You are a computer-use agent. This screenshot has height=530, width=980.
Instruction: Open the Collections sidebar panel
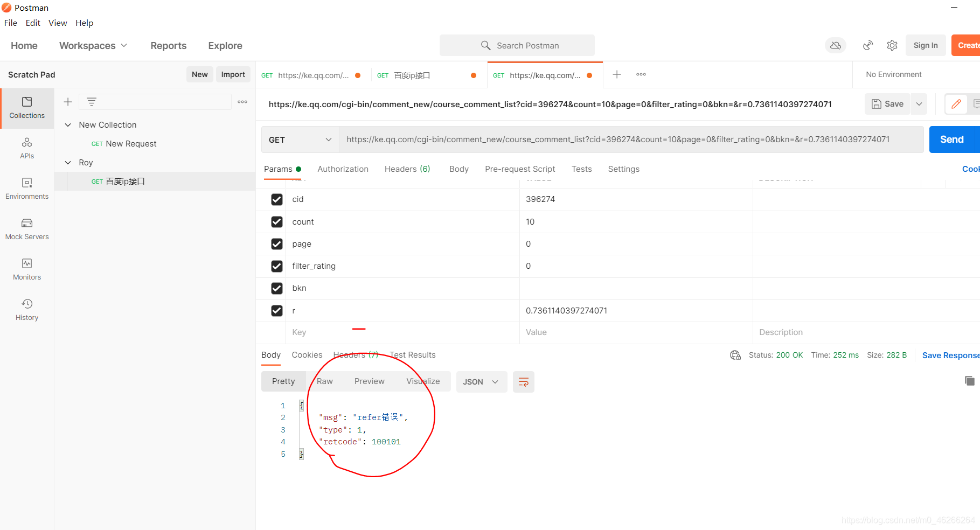(x=27, y=108)
